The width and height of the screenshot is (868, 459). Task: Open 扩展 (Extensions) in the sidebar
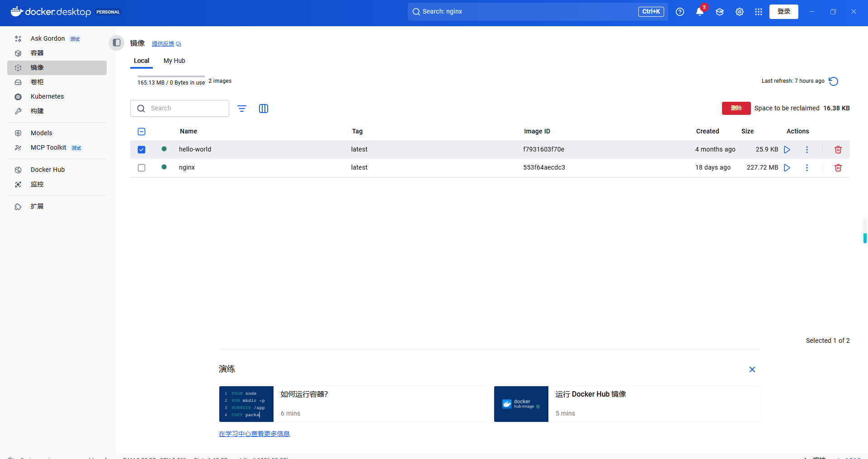tap(57, 207)
